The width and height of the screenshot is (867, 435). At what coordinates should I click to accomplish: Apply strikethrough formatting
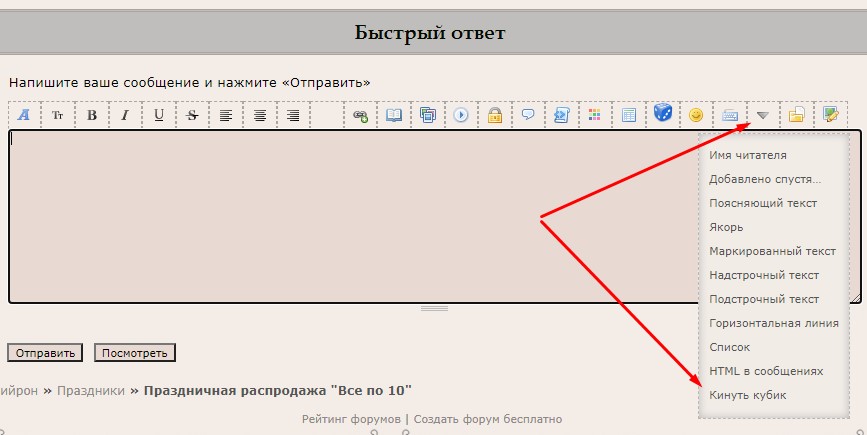click(x=192, y=115)
